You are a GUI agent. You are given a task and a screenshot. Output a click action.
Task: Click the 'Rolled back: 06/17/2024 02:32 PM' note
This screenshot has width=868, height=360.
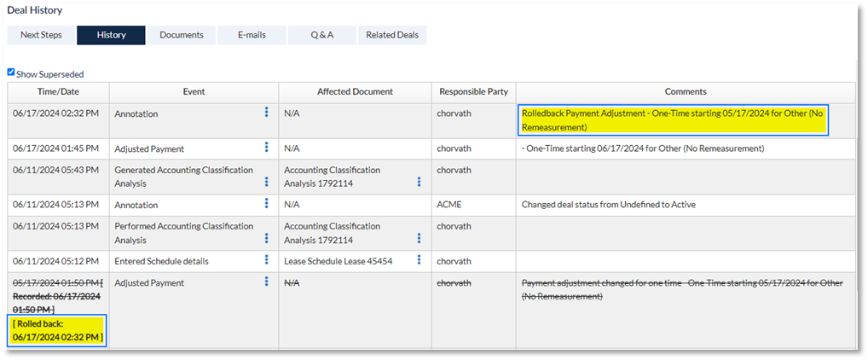(x=58, y=331)
